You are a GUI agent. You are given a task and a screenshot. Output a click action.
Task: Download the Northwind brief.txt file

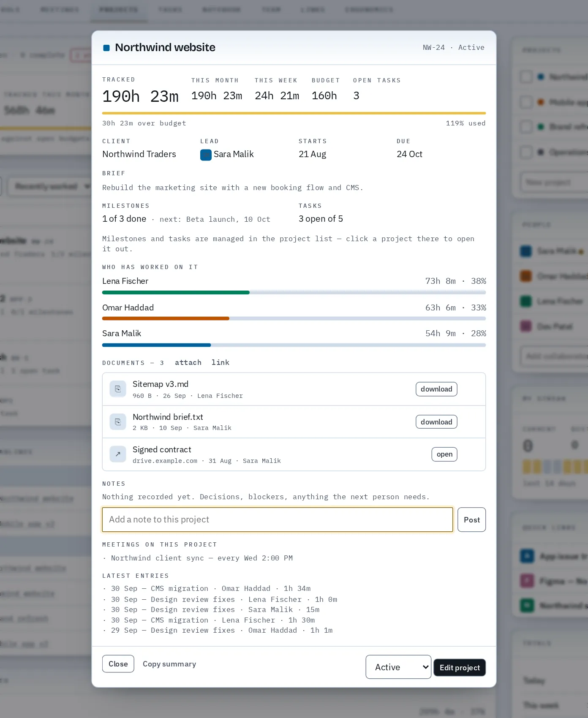(x=436, y=422)
